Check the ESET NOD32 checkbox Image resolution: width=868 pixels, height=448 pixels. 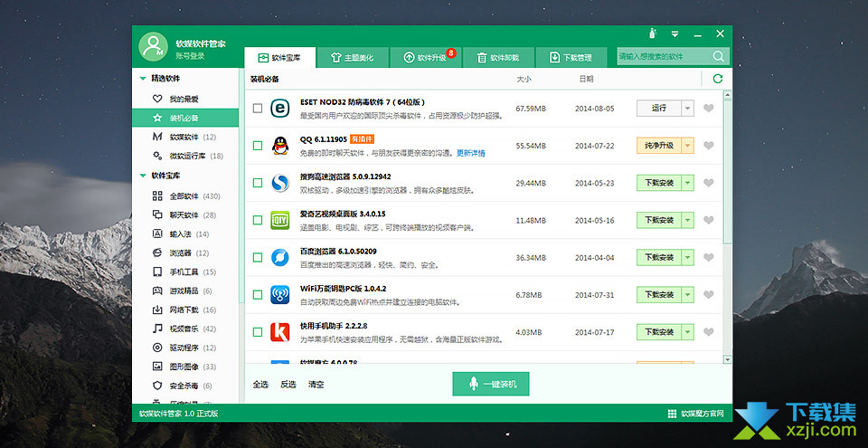[258, 108]
